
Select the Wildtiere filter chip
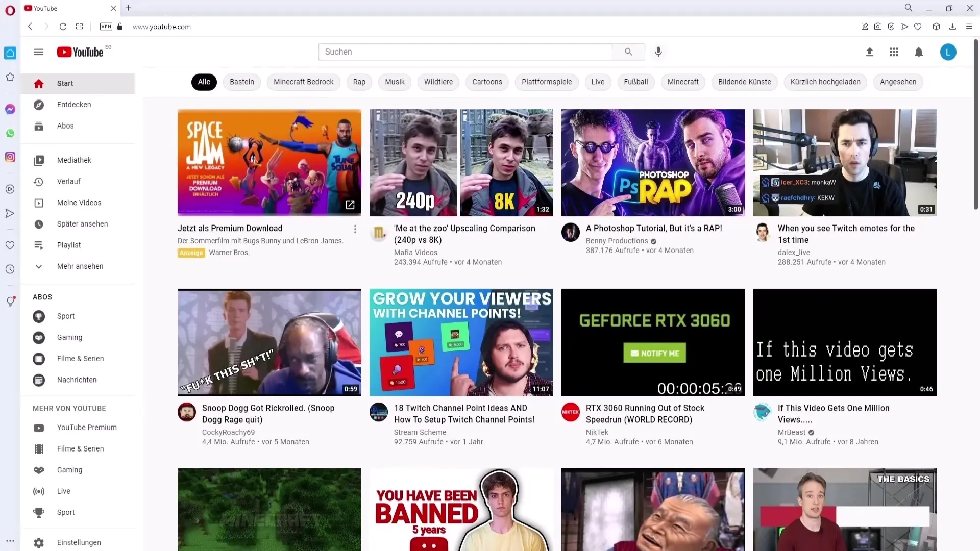[438, 82]
